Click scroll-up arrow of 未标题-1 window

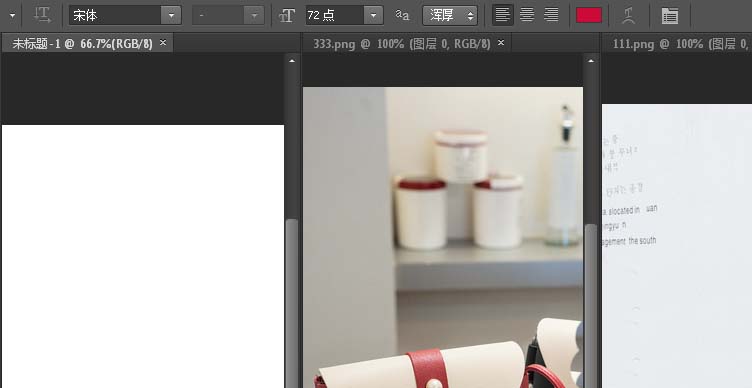(x=292, y=61)
